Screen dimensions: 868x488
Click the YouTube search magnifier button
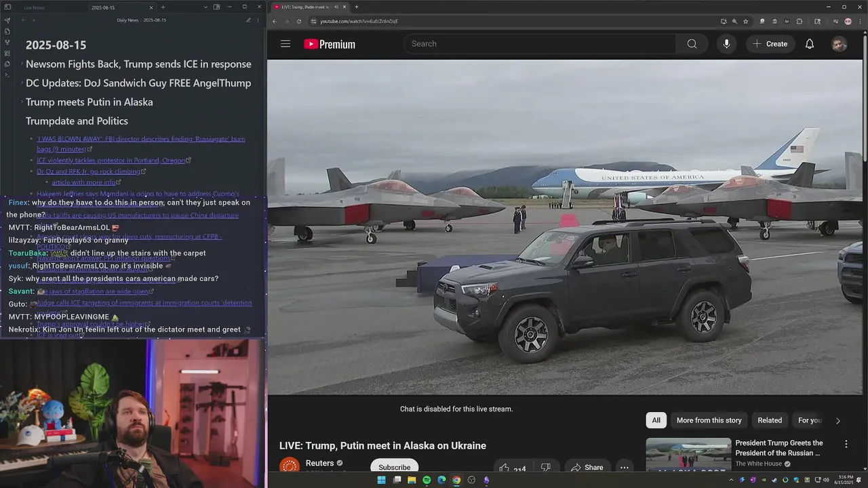[692, 44]
